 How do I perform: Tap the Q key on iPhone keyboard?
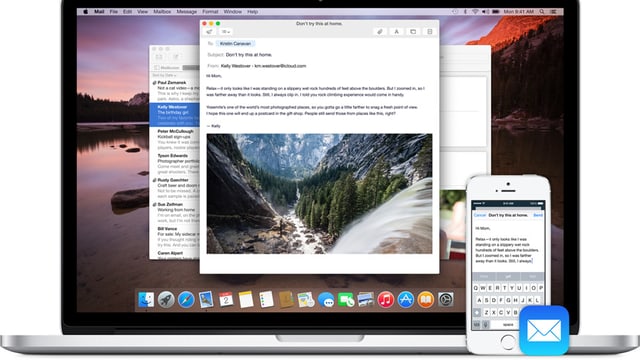click(476, 288)
